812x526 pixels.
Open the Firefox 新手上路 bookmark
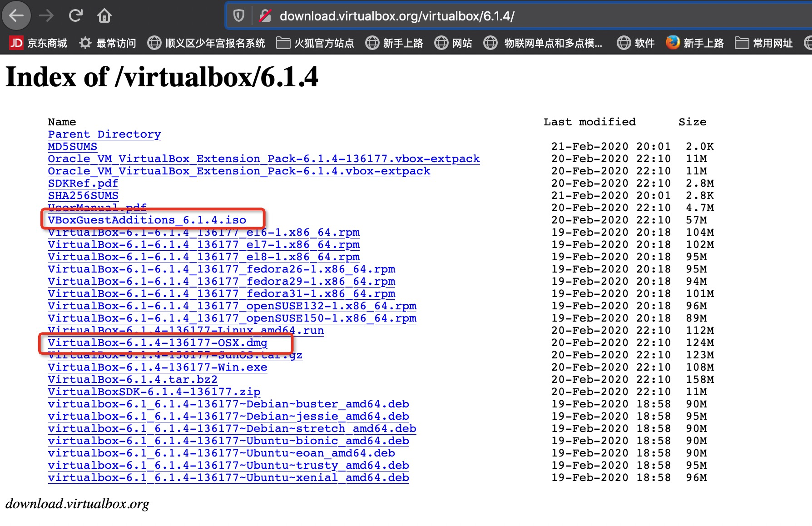click(695, 43)
